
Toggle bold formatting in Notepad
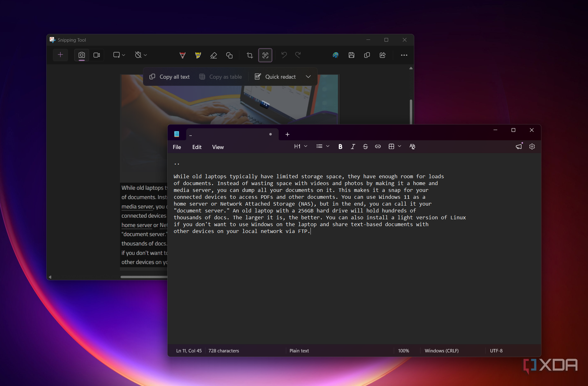tap(340, 146)
